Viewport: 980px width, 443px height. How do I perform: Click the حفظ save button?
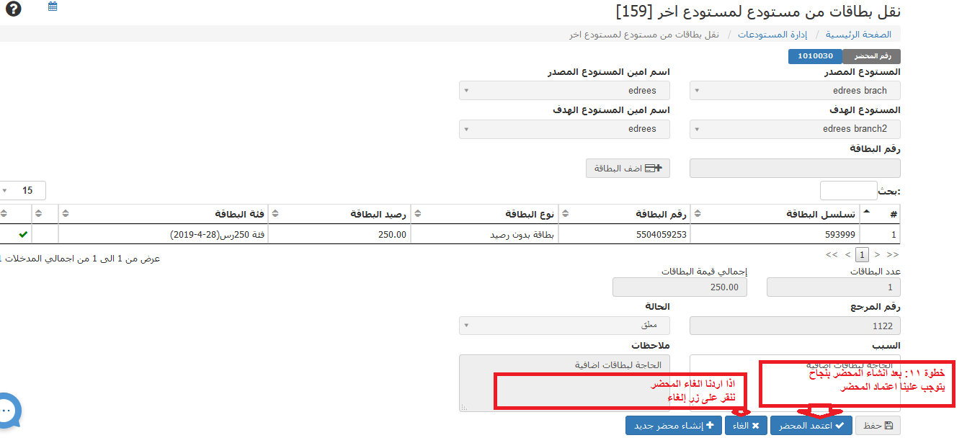877,426
